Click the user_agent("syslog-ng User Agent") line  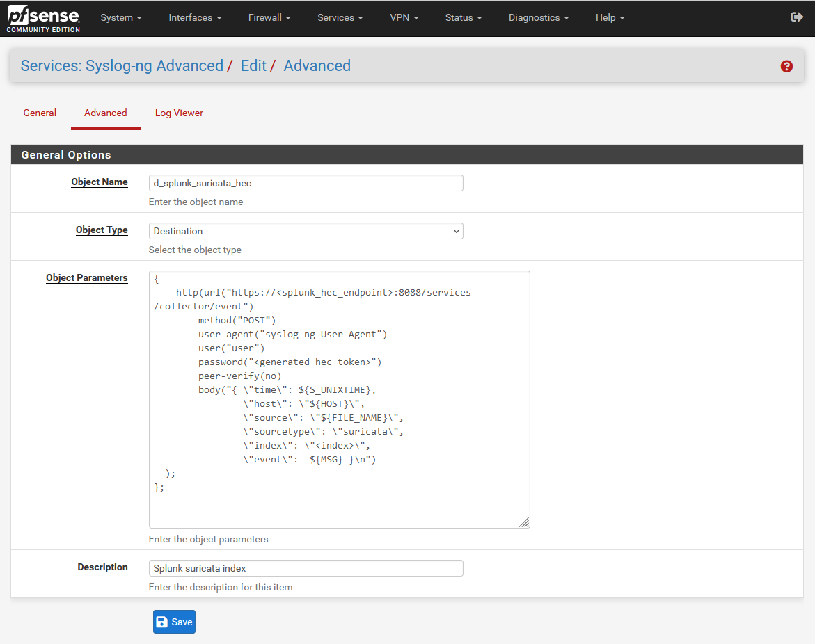(292, 335)
